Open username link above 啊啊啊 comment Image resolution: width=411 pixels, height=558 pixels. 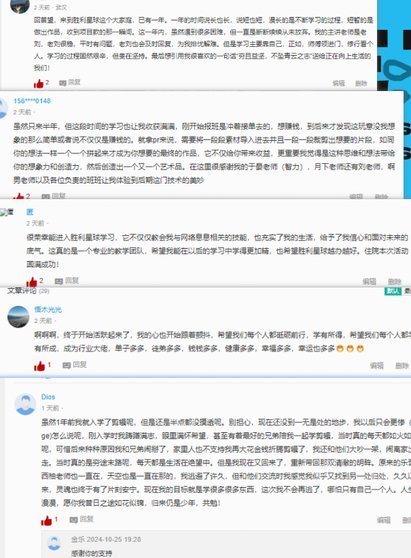coord(48,310)
